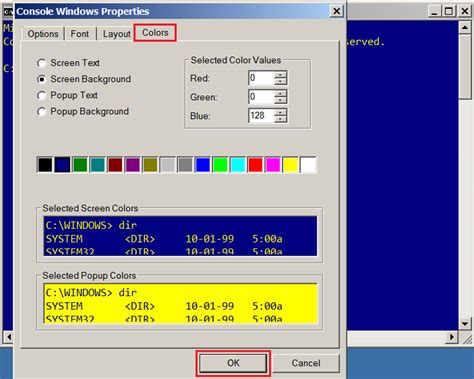
Task: Pick the magenta color swatch
Action: (273, 165)
